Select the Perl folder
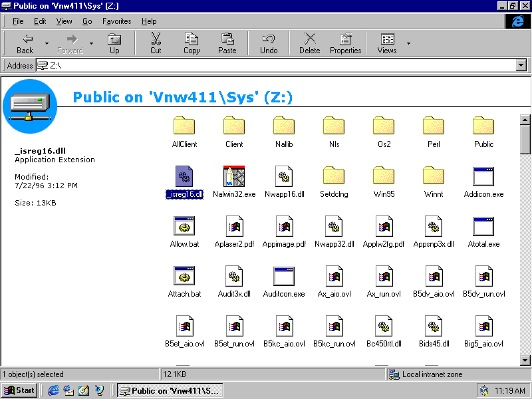The width and height of the screenshot is (532, 399). pyautogui.click(x=434, y=132)
